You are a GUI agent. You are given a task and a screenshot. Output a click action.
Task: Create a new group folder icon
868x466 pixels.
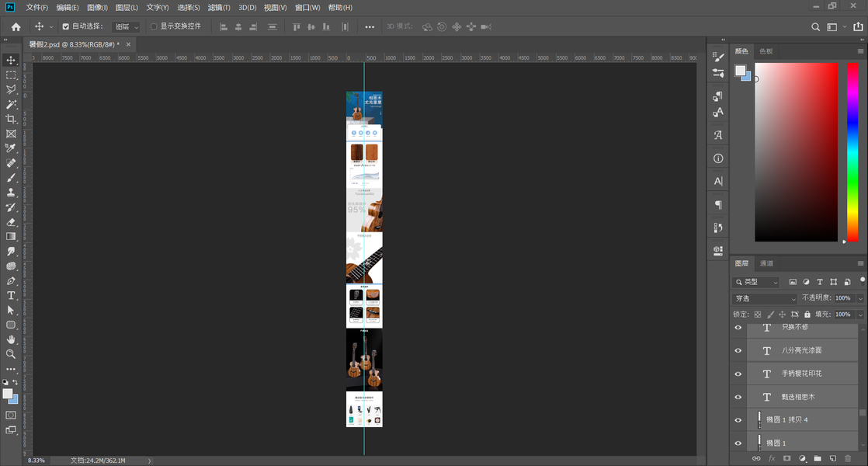[x=818, y=458]
